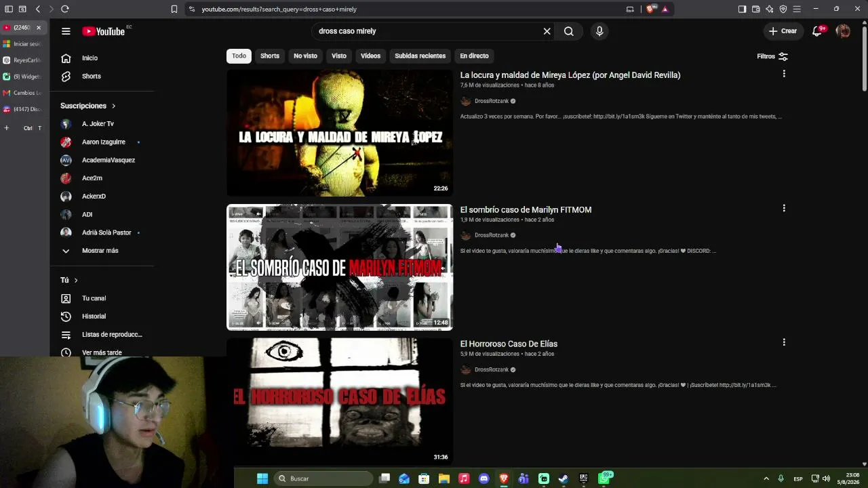868x488 pixels.
Task: Open the Brave Shields lion icon
Action: (x=651, y=9)
